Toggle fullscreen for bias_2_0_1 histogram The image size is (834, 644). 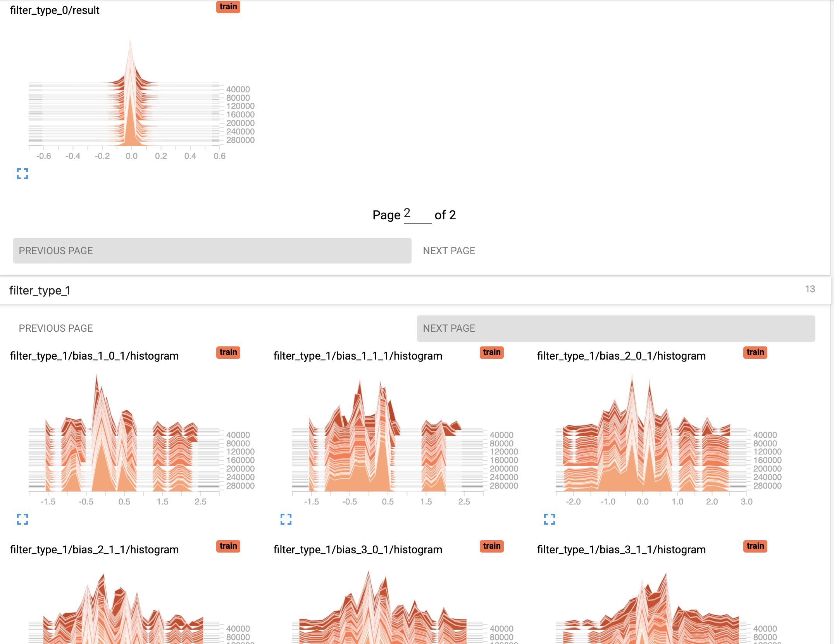(x=550, y=519)
